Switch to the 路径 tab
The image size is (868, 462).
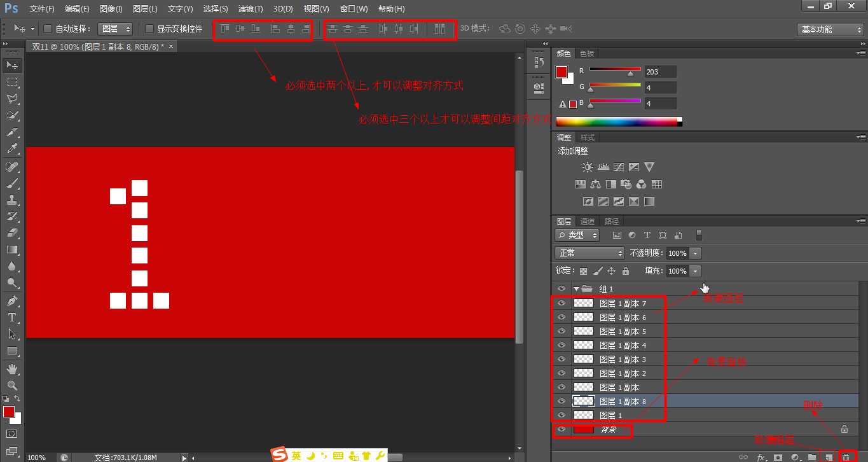[612, 221]
